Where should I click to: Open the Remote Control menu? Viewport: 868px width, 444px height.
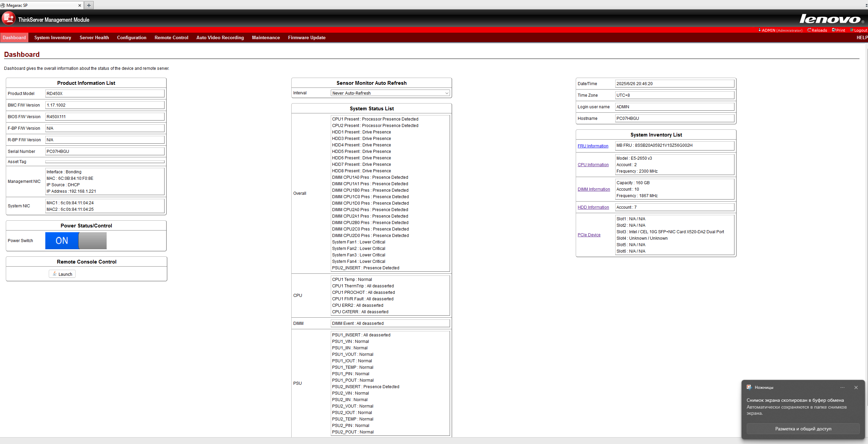(x=171, y=37)
